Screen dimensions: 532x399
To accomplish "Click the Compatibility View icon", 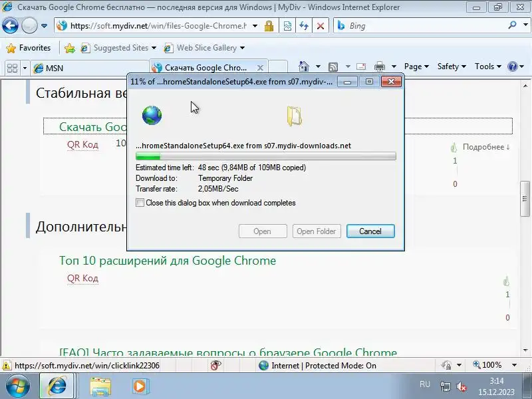I will 287,26.
